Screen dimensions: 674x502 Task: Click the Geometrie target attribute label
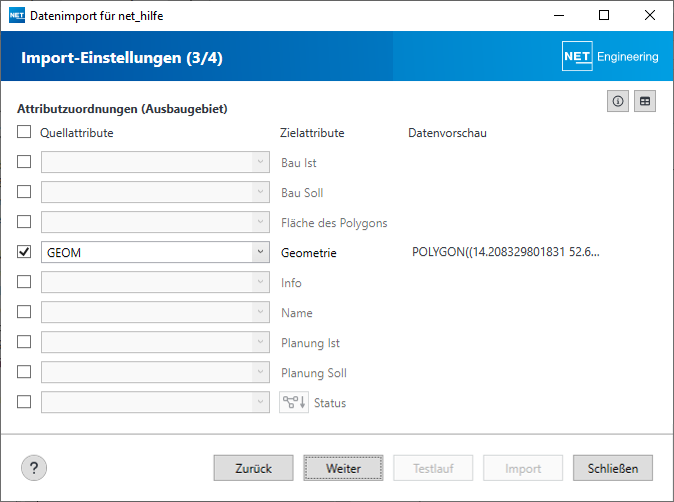(309, 253)
